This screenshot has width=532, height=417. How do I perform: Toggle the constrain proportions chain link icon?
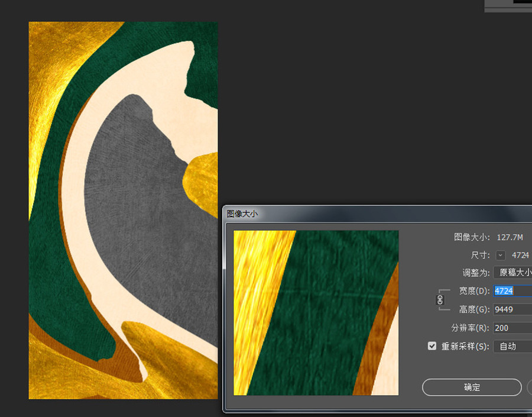coord(440,300)
